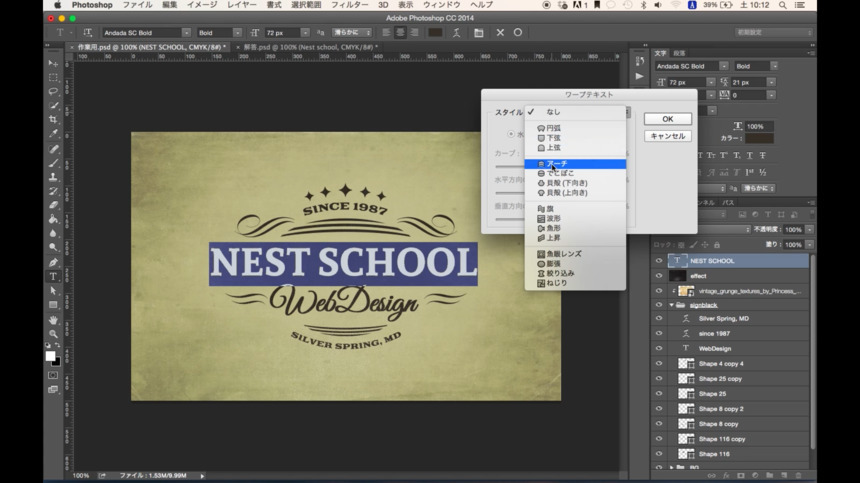
Task: Select the Clone Stamp tool
Action: pos(53,177)
